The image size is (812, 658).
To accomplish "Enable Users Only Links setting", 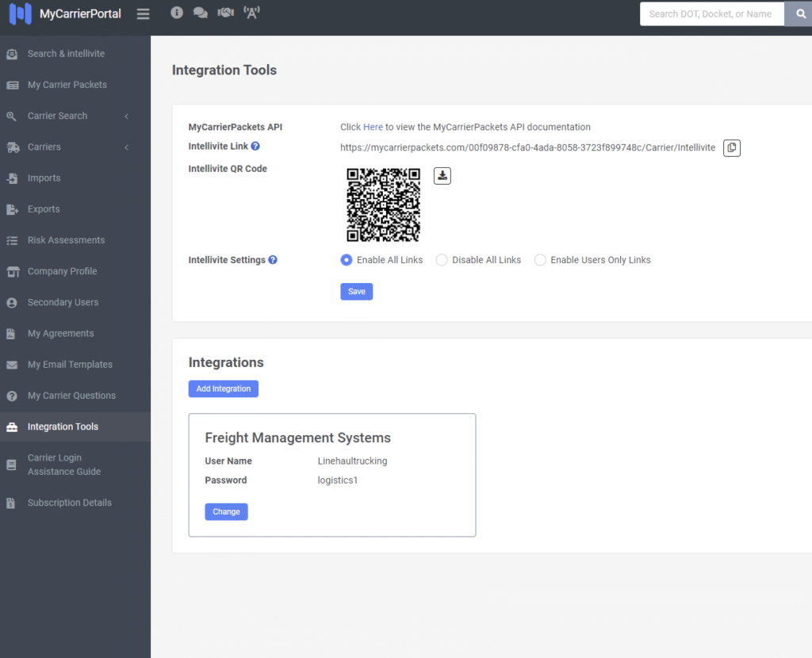I will [540, 259].
